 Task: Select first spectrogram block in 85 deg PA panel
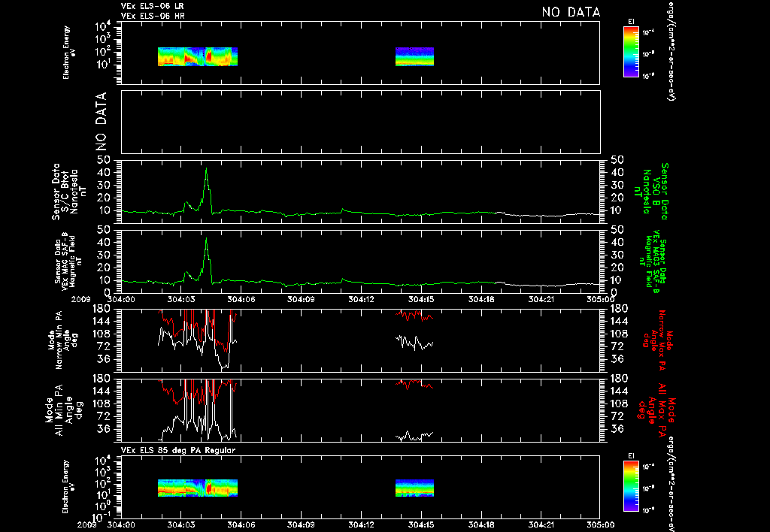[x=198, y=488]
